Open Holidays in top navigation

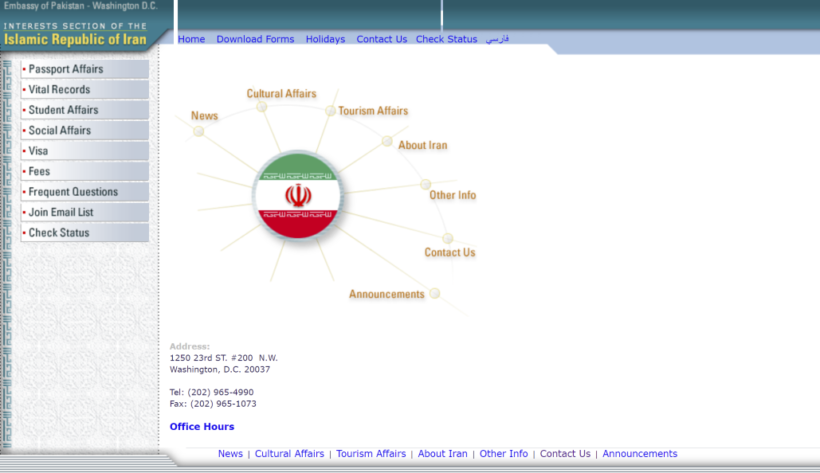[x=325, y=39]
